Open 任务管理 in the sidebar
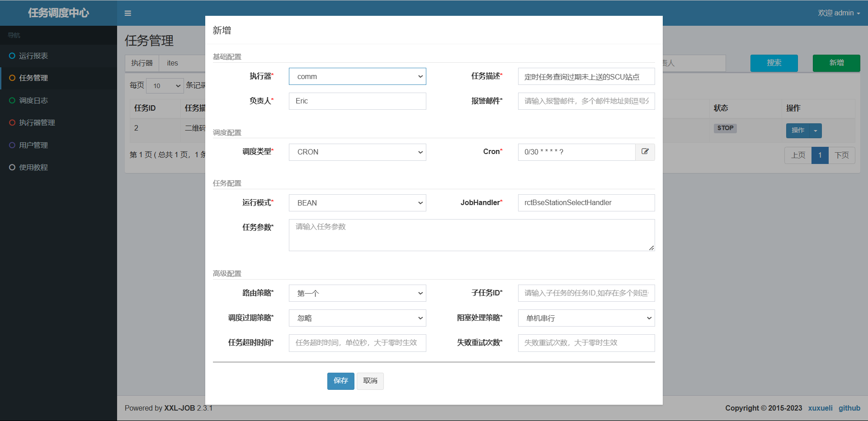The height and width of the screenshot is (421, 868). point(33,78)
